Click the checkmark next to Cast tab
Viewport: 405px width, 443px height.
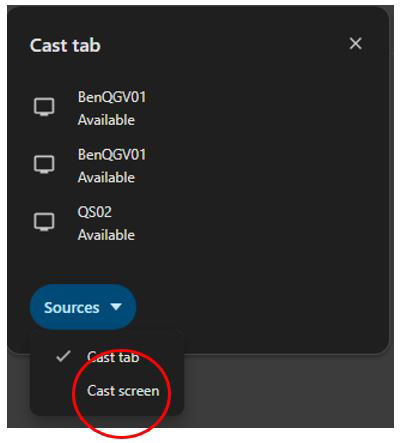(x=63, y=356)
